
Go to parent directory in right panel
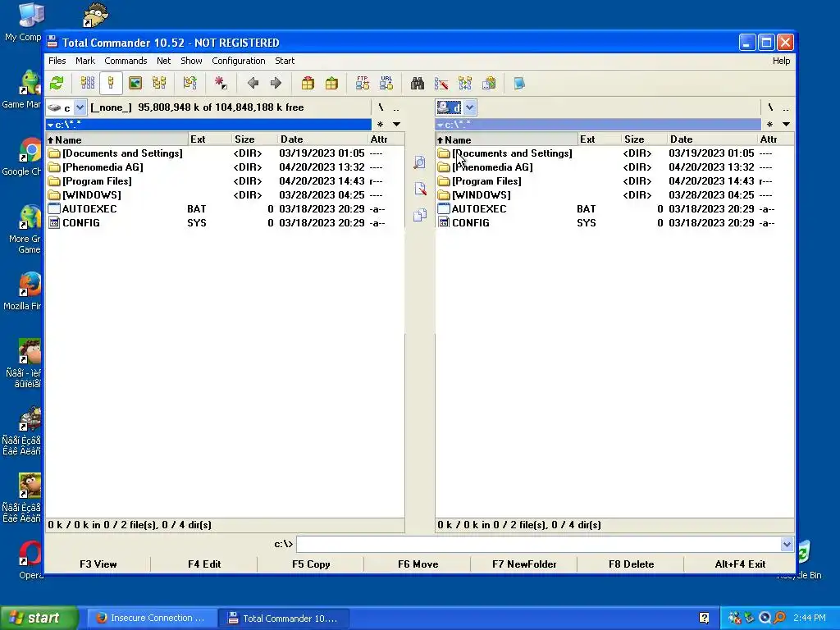[x=785, y=107]
